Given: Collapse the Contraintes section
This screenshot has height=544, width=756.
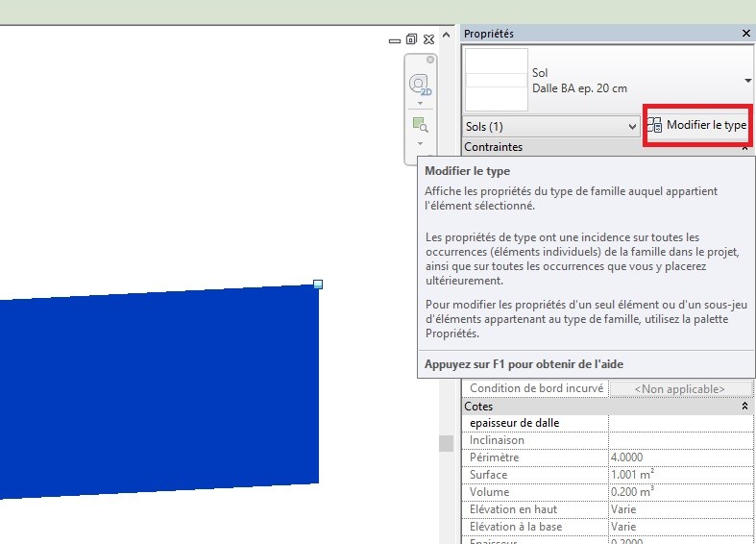Looking at the screenshot, I should point(745,148).
